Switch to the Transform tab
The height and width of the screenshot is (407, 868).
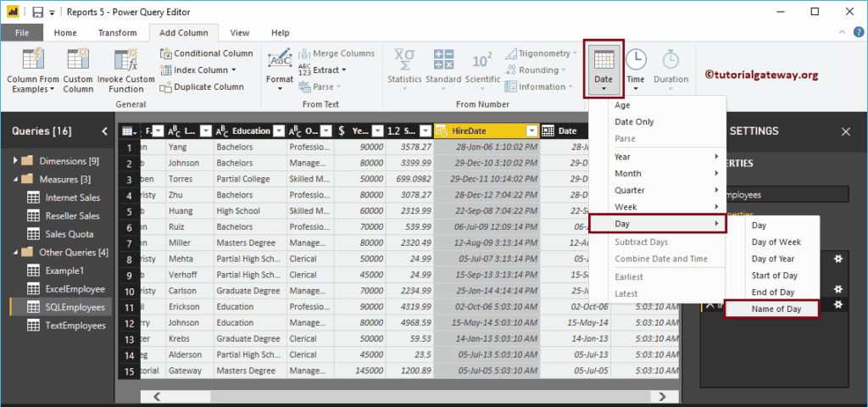point(117,33)
